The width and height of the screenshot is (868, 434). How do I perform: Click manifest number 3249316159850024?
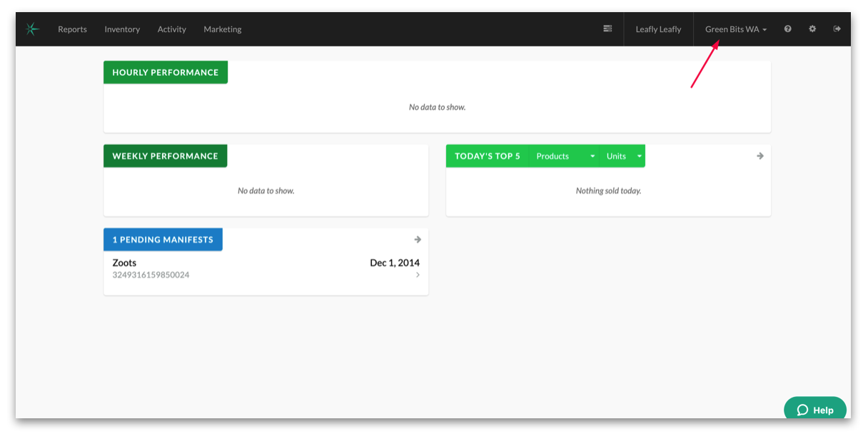pyautogui.click(x=151, y=275)
